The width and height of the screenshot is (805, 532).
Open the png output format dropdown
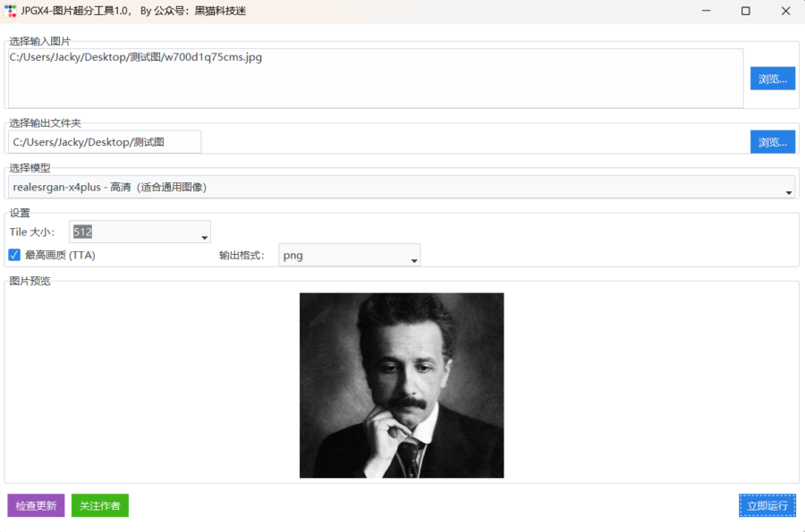(x=350, y=255)
